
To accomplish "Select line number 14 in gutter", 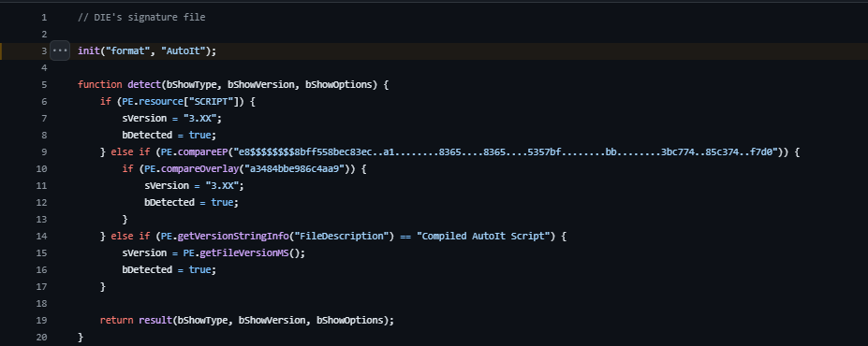I will click(x=41, y=236).
